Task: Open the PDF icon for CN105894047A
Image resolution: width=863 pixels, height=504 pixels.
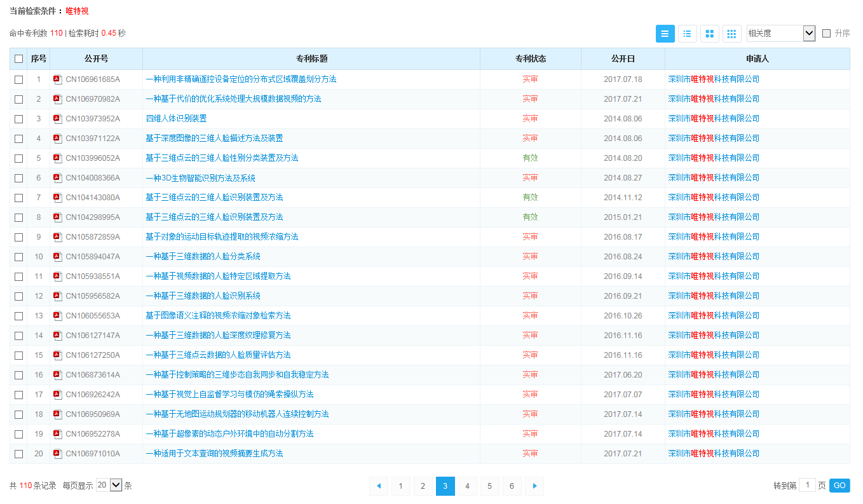Action: pos(58,257)
